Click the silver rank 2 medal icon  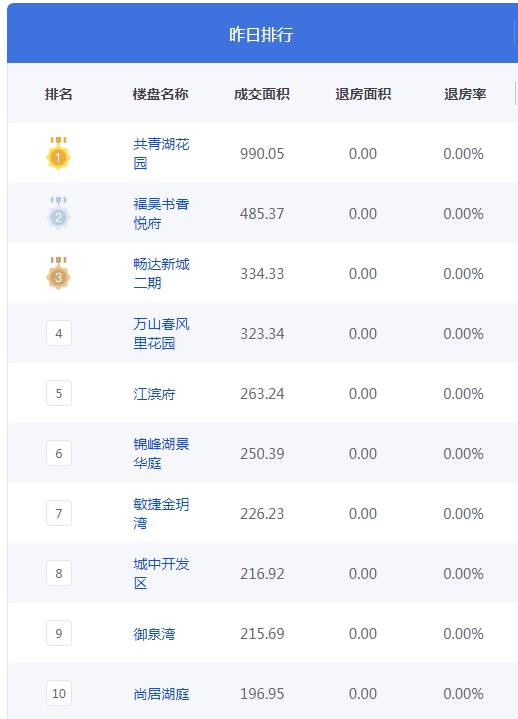(x=58, y=213)
